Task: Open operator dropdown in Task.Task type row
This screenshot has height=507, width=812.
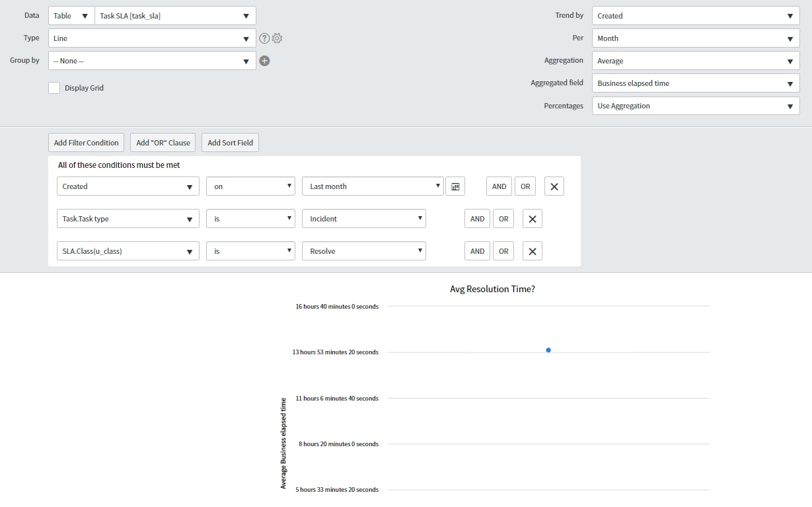Action: click(251, 219)
